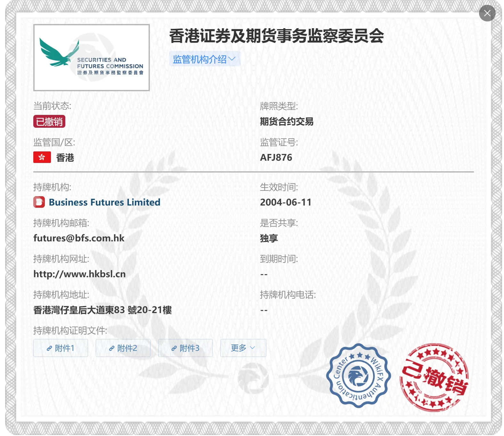Click the 已撤销 revoked status badge

tap(49, 122)
